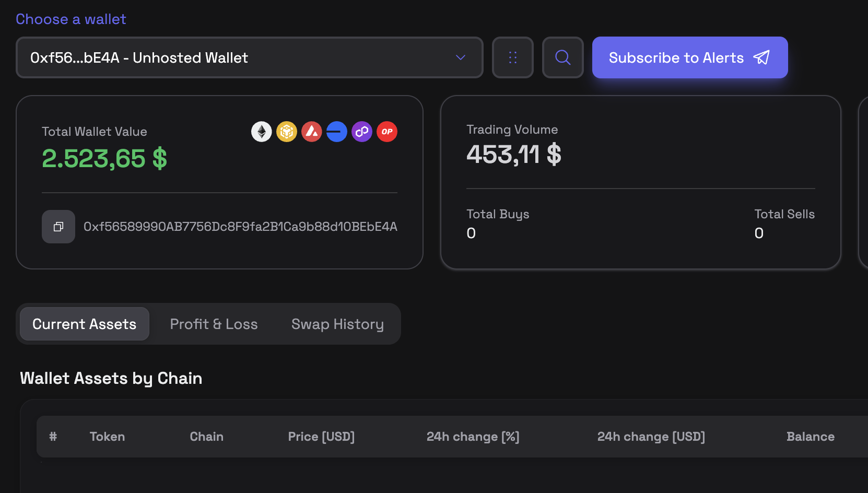This screenshot has height=493, width=868.
Task: Switch to the Current Assets tab
Action: click(x=85, y=324)
